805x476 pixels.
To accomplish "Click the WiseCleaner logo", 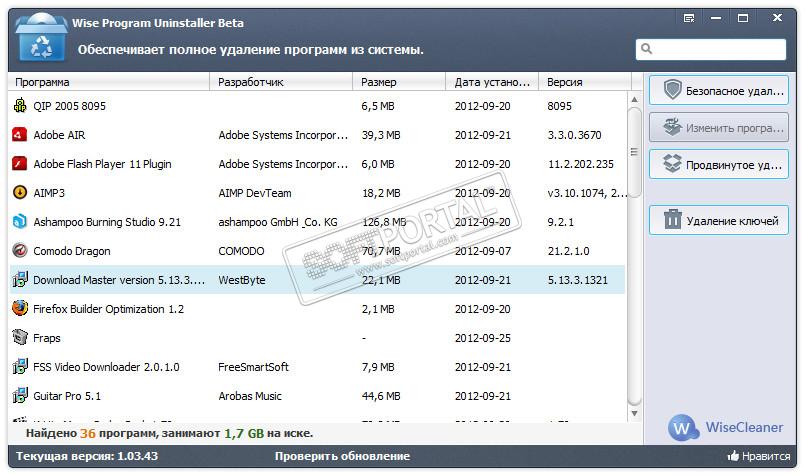I will tap(725, 427).
